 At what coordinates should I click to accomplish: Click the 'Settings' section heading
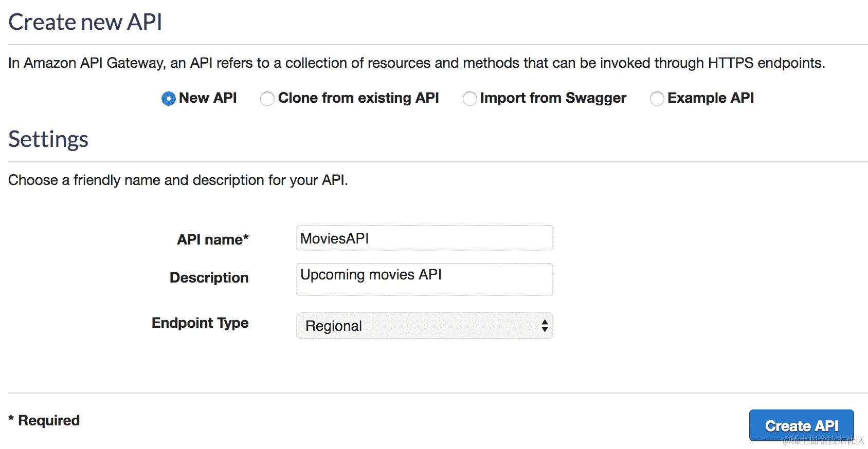(48, 139)
